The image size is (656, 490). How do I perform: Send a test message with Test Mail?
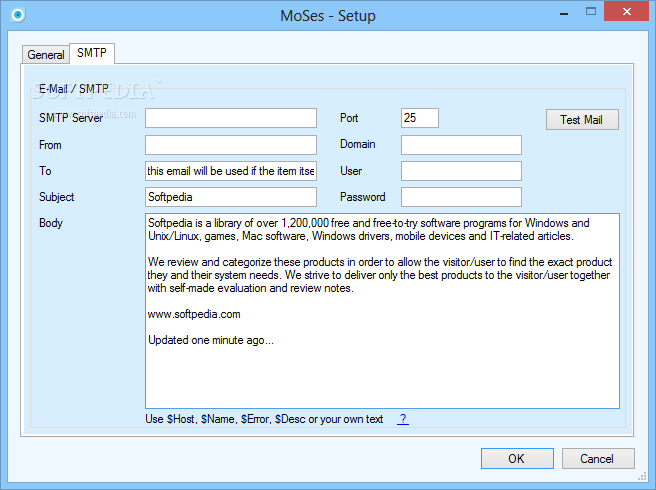[582, 120]
